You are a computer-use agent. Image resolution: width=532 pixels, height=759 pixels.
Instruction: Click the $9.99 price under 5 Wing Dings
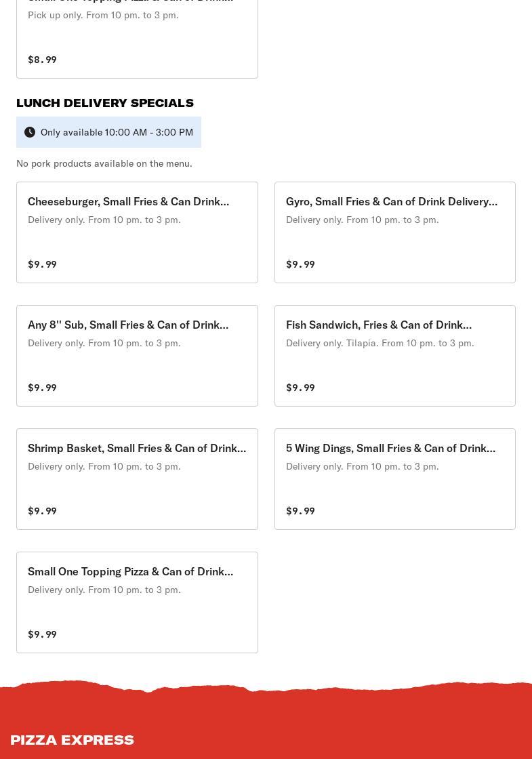click(300, 511)
